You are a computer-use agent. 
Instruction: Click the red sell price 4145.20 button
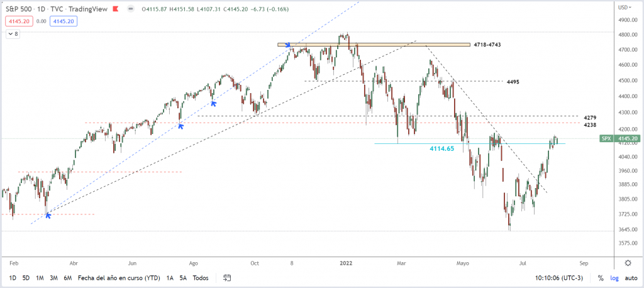19,21
